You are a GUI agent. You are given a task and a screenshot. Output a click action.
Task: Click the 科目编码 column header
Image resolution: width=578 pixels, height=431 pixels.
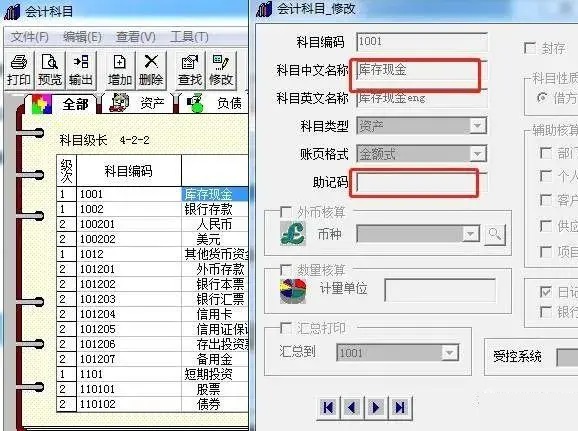pyautogui.click(x=129, y=171)
